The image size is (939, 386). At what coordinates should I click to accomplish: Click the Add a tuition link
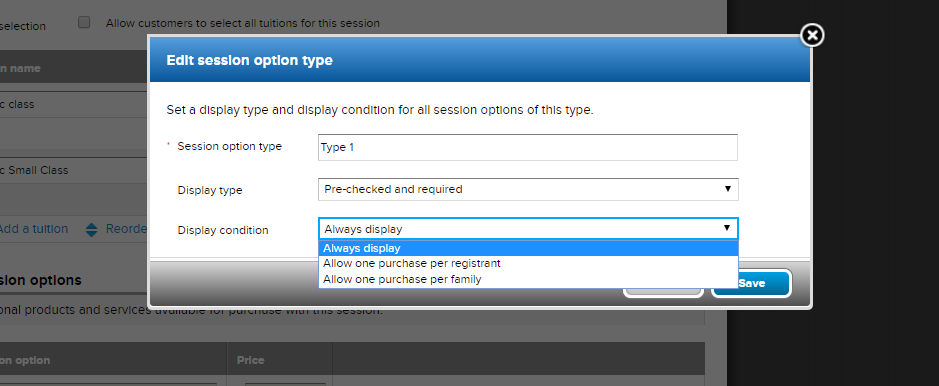coord(34,229)
